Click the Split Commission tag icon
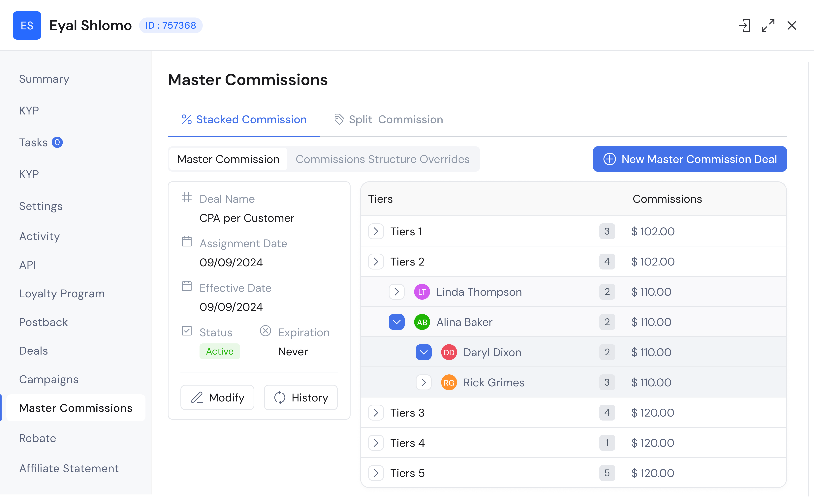This screenshot has width=814, height=504. [339, 119]
